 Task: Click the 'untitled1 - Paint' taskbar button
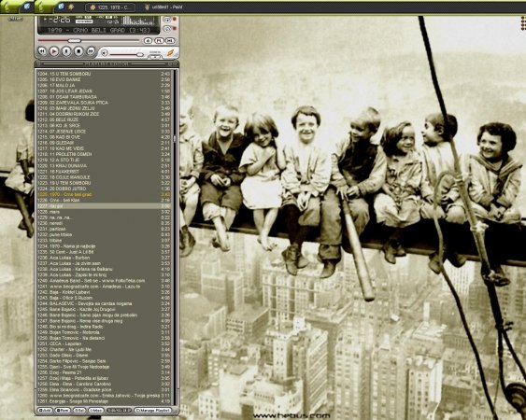click(163, 7)
